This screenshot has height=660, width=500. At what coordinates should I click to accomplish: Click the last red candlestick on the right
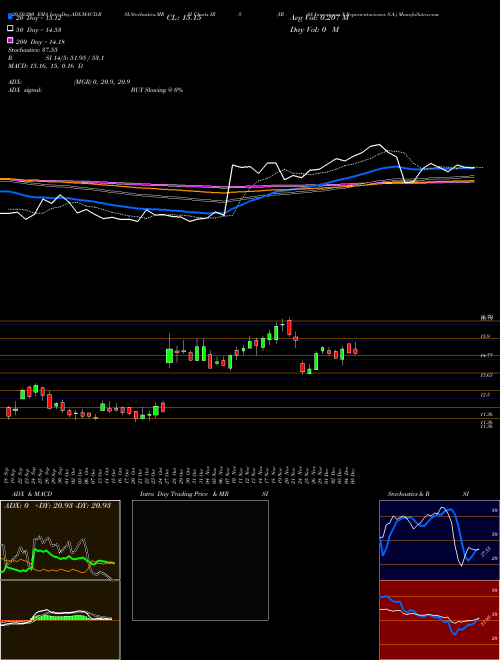point(355,351)
